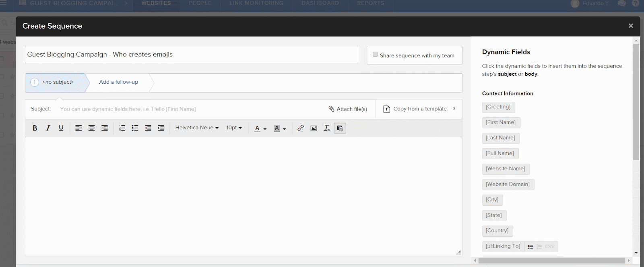Increase indent of text

point(161,128)
